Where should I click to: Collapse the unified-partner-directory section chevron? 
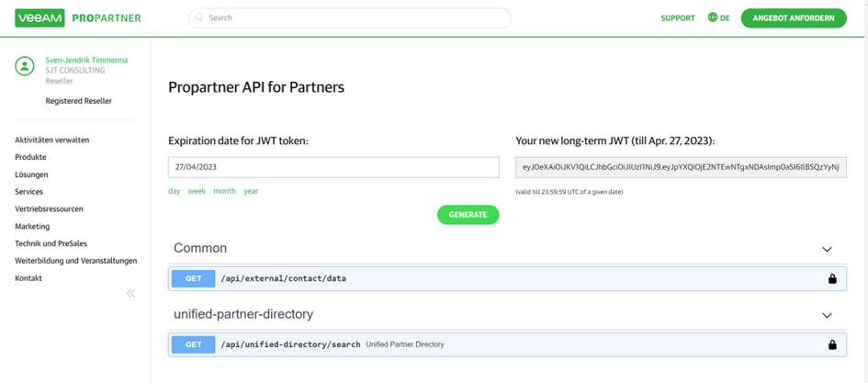pos(827,315)
